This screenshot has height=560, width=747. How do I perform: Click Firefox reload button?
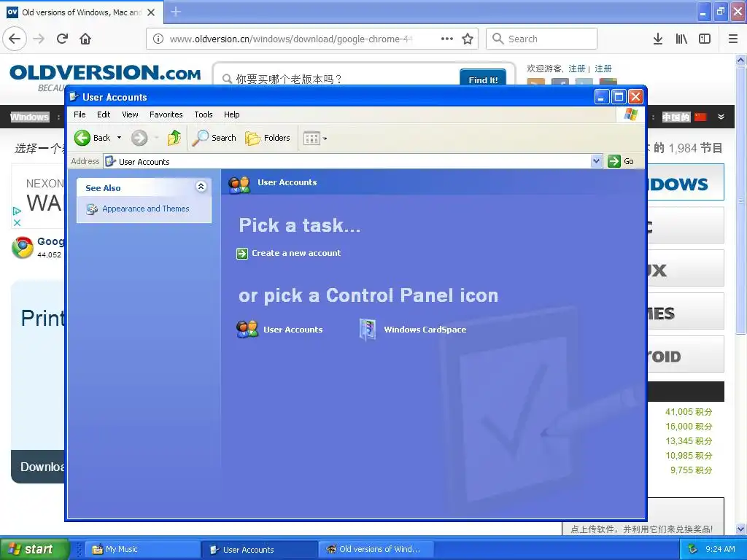[62, 39]
